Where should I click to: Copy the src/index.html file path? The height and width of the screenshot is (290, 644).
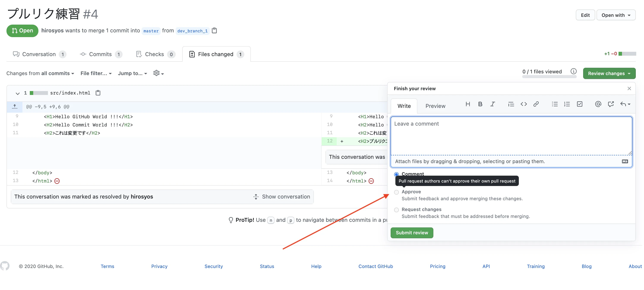pos(98,93)
